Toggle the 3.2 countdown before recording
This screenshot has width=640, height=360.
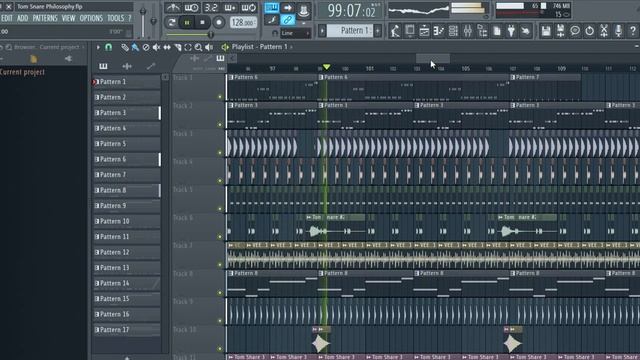coord(211,8)
